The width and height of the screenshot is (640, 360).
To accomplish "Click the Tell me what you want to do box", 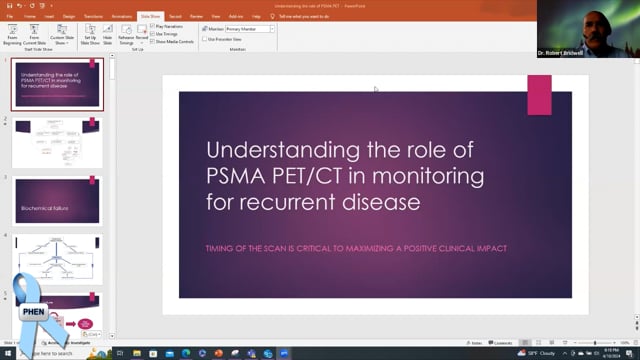I will [304, 16].
